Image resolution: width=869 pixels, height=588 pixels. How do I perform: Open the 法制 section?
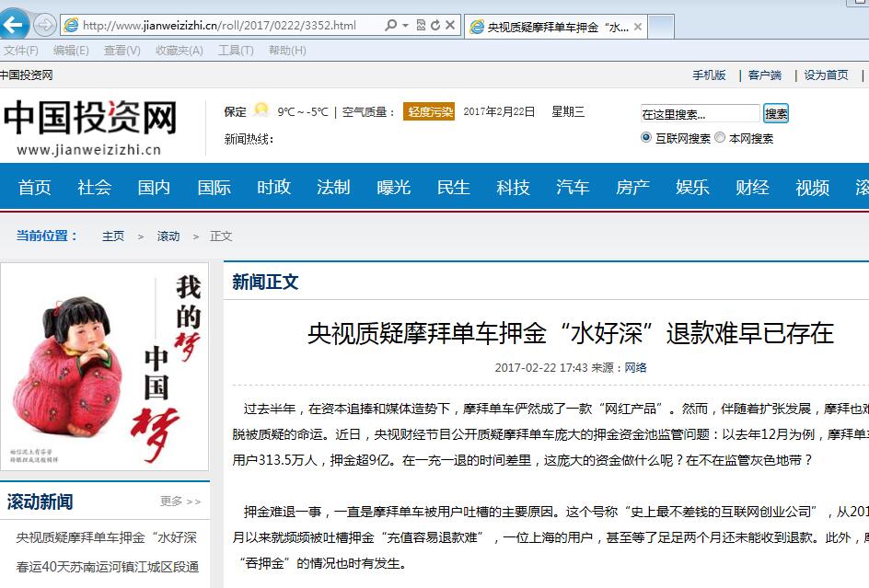click(x=333, y=188)
